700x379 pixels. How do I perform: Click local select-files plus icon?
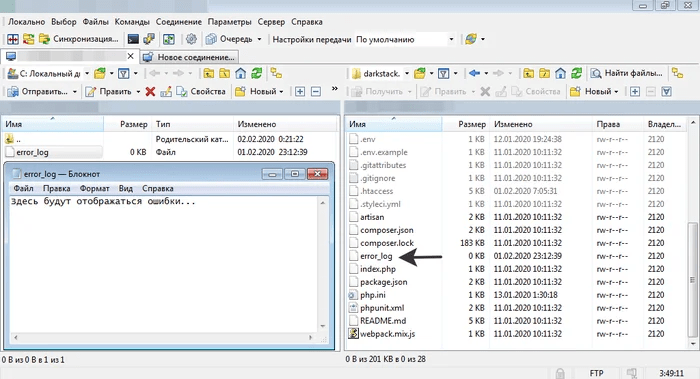tap(300, 92)
